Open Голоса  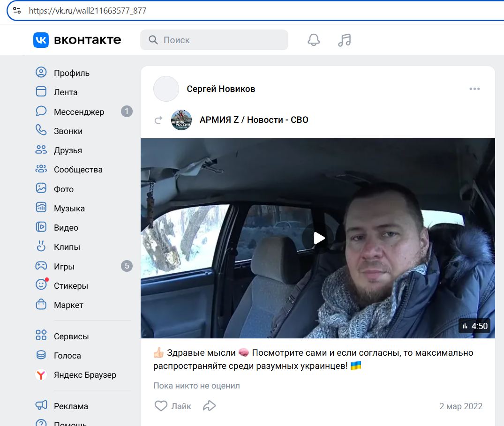click(67, 356)
